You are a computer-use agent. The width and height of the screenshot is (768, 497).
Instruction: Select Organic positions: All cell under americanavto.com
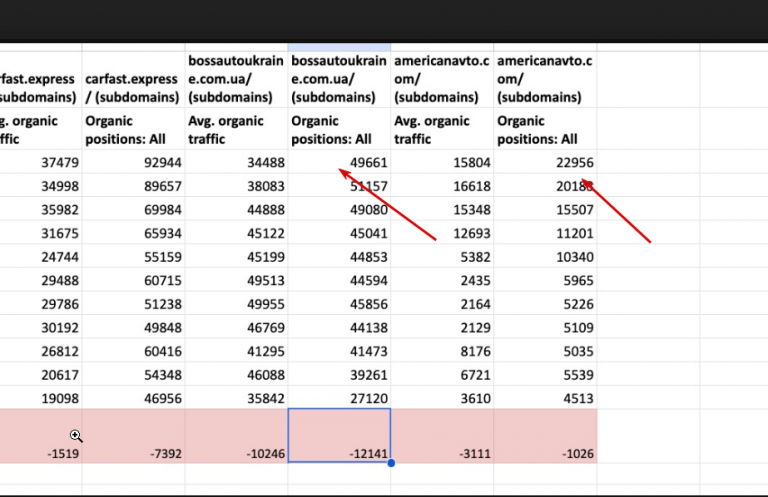[545, 129]
